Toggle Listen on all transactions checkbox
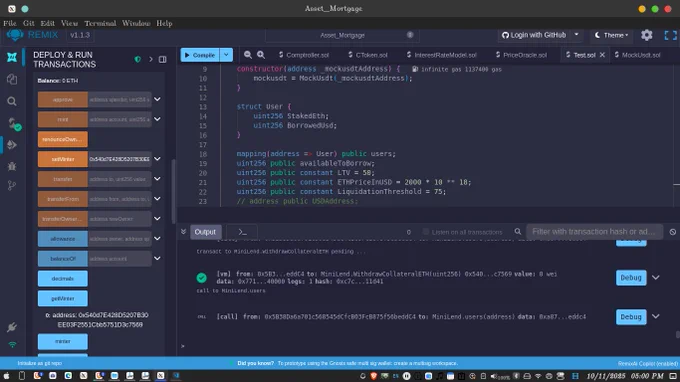 (x=425, y=232)
